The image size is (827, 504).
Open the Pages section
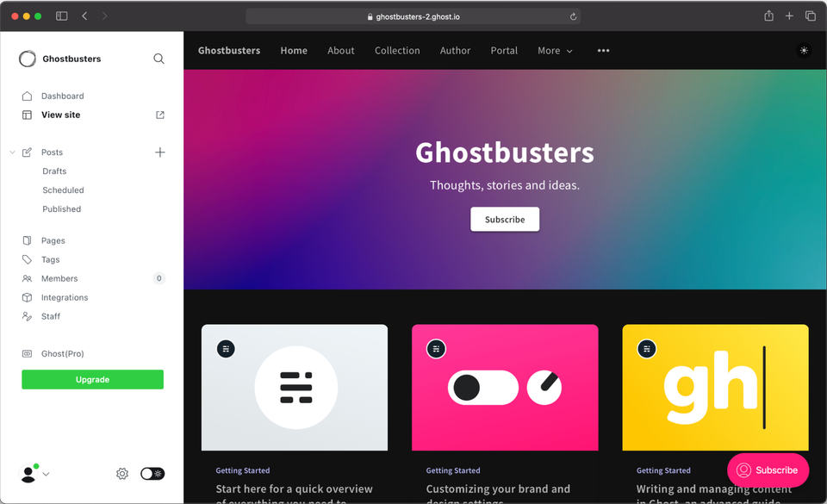[x=53, y=240]
